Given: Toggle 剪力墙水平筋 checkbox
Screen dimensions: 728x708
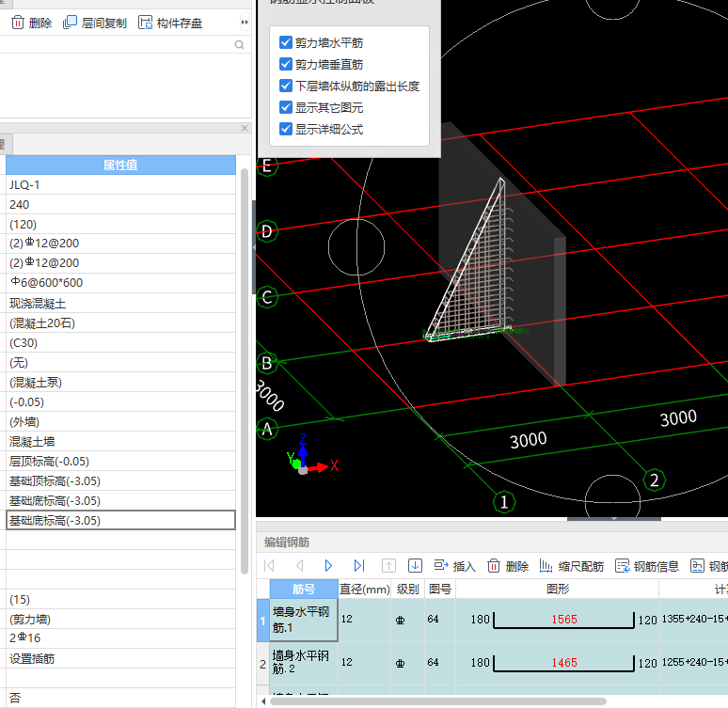Looking at the screenshot, I should pyautogui.click(x=286, y=42).
